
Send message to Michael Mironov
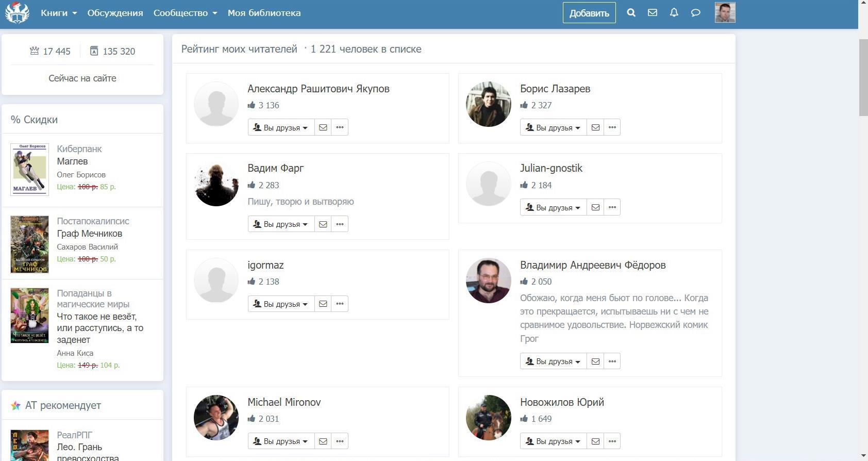point(323,441)
